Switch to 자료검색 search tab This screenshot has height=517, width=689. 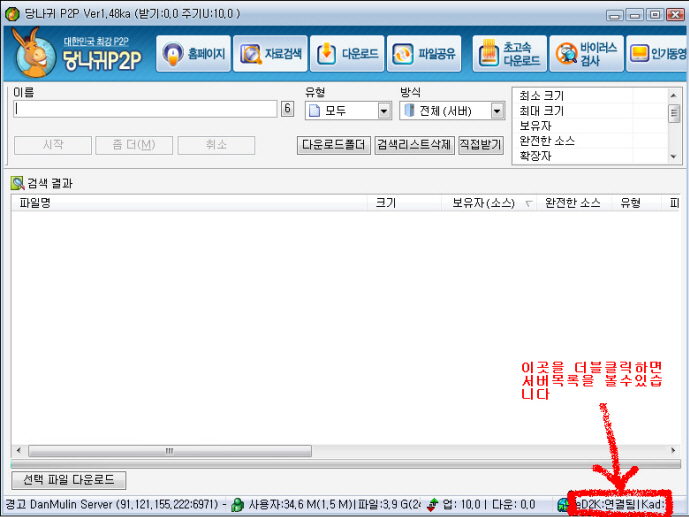[x=270, y=54]
